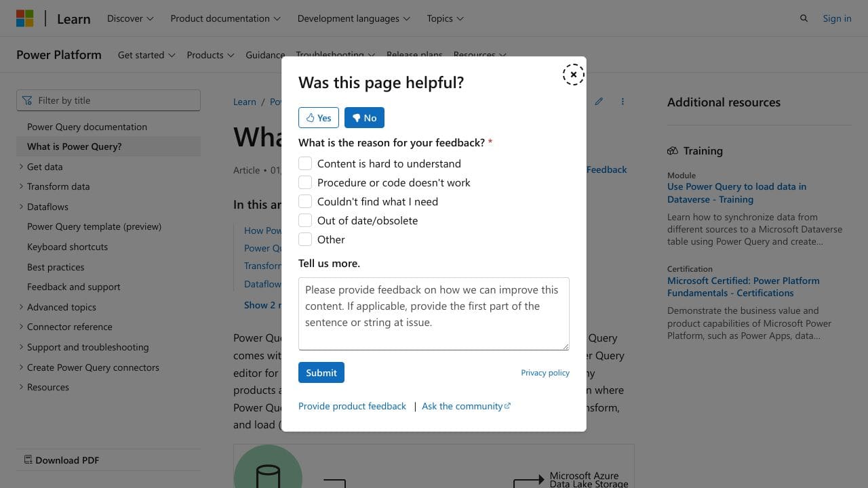This screenshot has height=488, width=868.
Task: Click Sign in link
Action: pyautogui.click(x=837, y=18)
